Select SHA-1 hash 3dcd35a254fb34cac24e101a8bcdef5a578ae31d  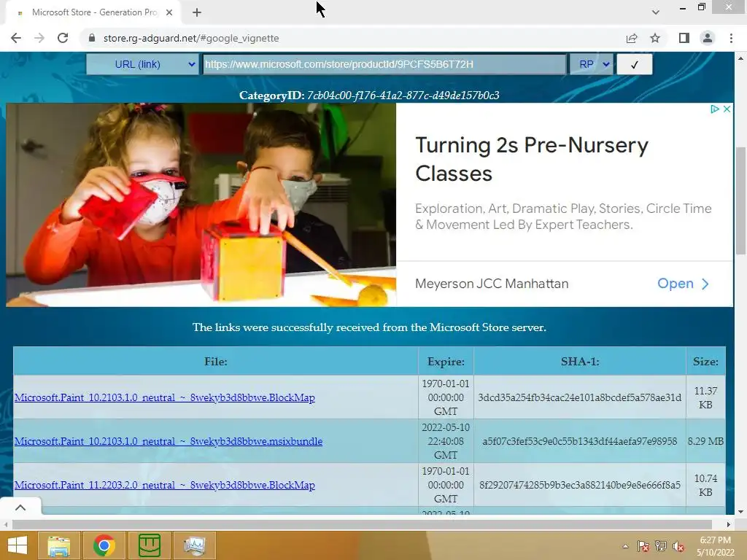pos(580,397)
